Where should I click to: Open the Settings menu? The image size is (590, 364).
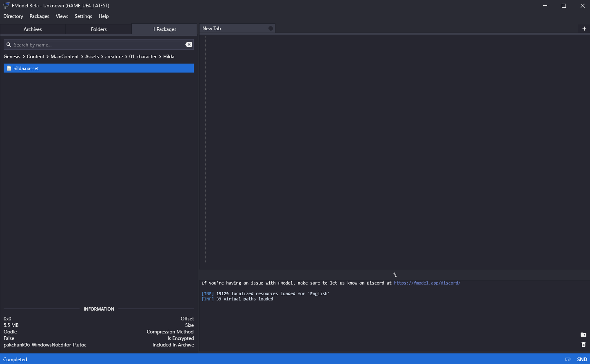click(x=83, y=16)
